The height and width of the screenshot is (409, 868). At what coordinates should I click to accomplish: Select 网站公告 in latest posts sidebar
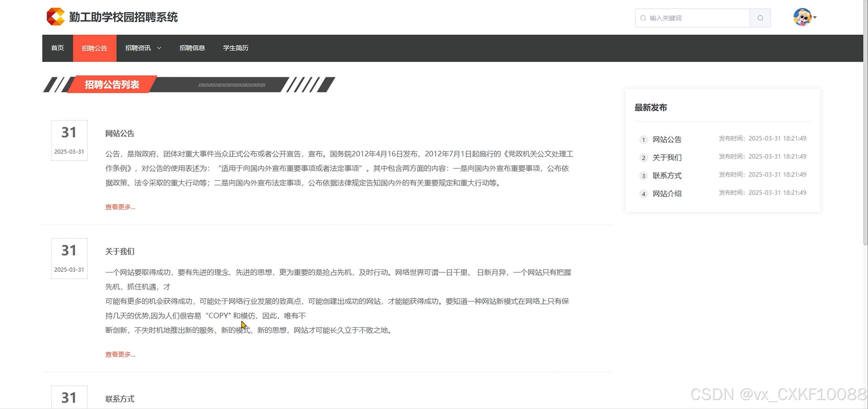pyautogui.click(x=667, y=139)
